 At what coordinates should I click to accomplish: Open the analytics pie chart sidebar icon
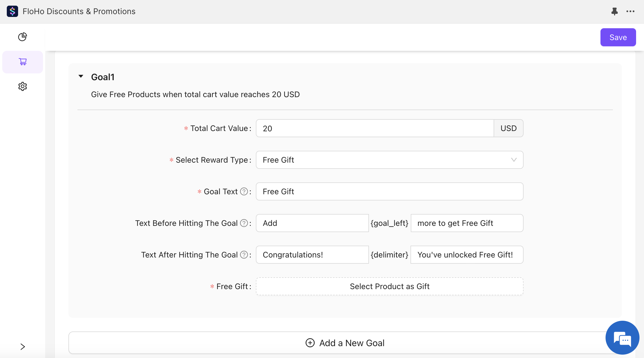(x=22, y=37)
